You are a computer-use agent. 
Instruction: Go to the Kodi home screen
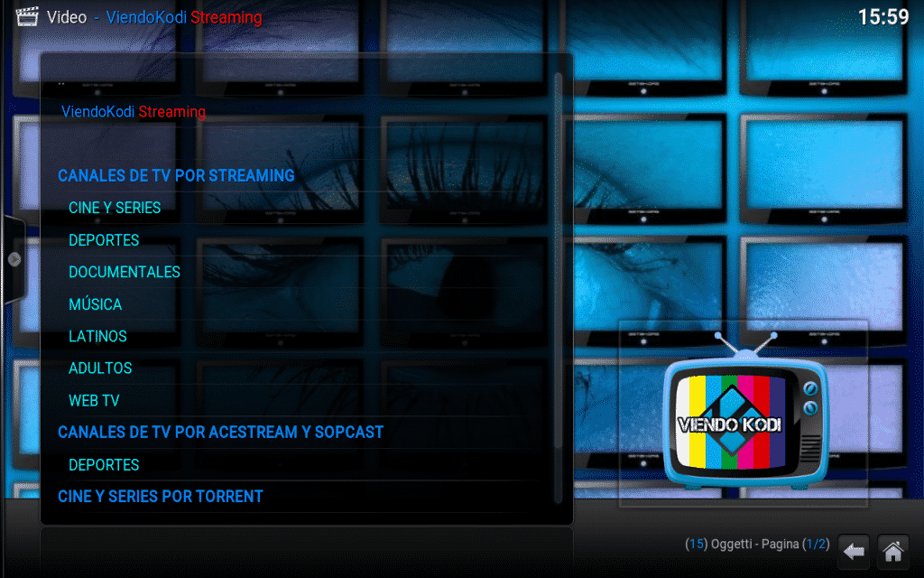[892, 552]
